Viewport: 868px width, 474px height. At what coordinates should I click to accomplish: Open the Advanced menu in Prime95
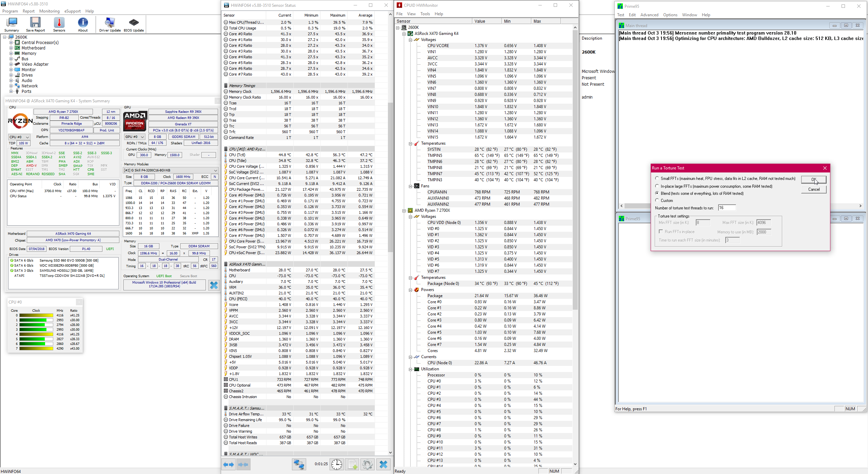(649, 15)
